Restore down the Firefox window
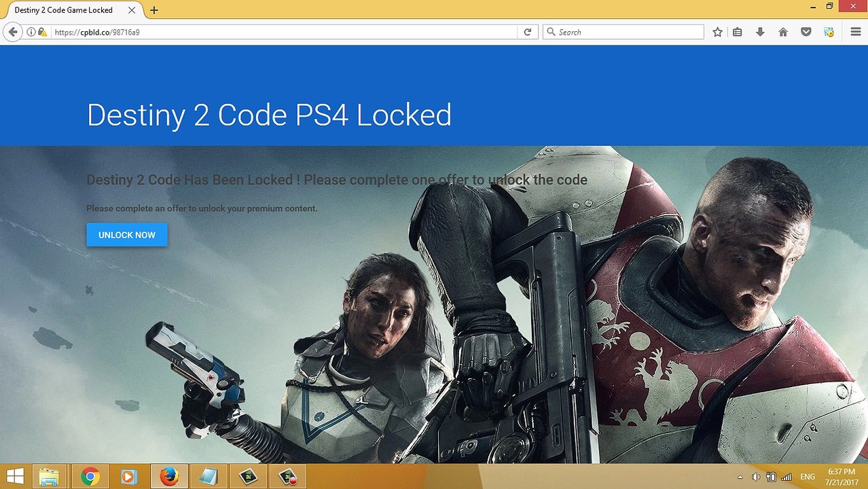The image size is (868, 489). [x=829, y=6]
